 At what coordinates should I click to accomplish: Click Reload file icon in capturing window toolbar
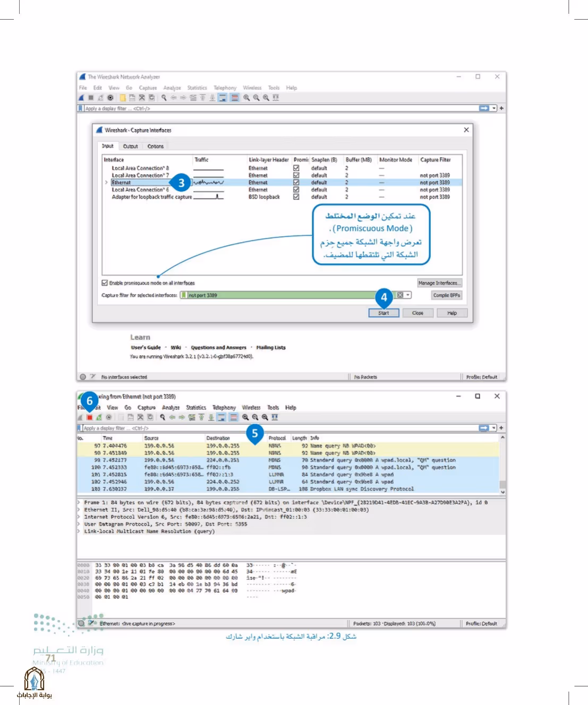pyautogui.click(x=150, y=417)
